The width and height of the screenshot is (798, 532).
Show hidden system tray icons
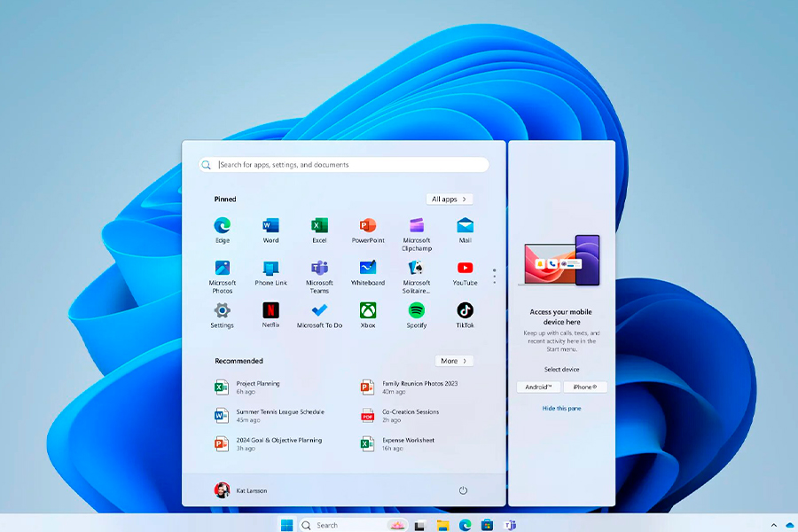click(x=773, y=526)
